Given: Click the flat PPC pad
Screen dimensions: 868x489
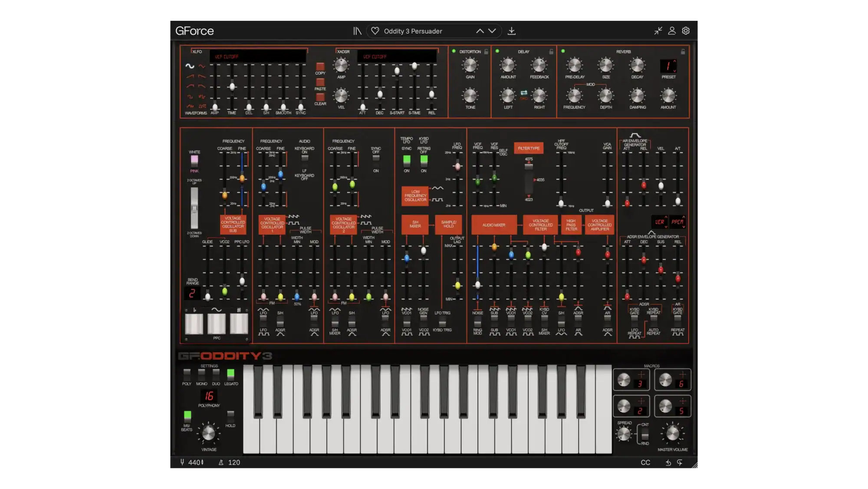Looking at the screenshot, I should coord(194,324).
